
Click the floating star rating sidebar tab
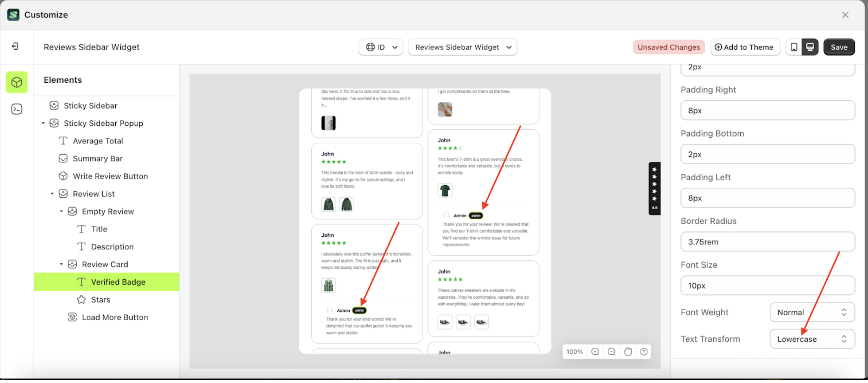tap(654, 188)
